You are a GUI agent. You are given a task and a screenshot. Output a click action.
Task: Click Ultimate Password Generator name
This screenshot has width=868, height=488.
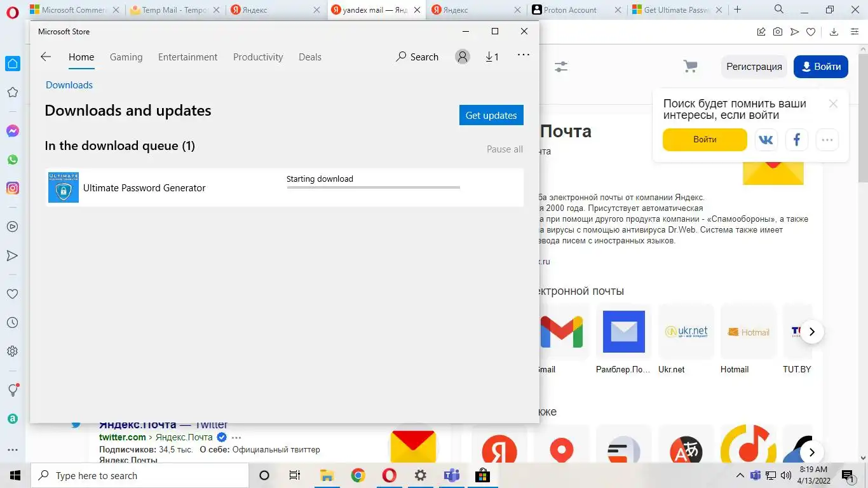[x=144, y=188]
